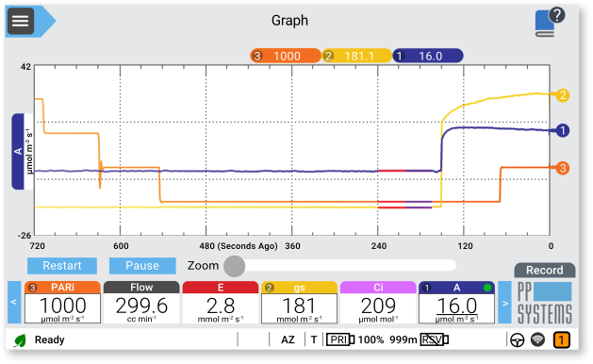Click the 999m remaining time text
Image resolution: width=593 pixels, height=364 pixels.
[404, 339]
